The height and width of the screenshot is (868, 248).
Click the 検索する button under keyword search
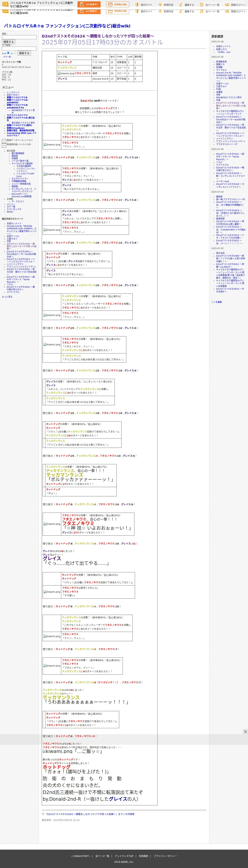8,42
